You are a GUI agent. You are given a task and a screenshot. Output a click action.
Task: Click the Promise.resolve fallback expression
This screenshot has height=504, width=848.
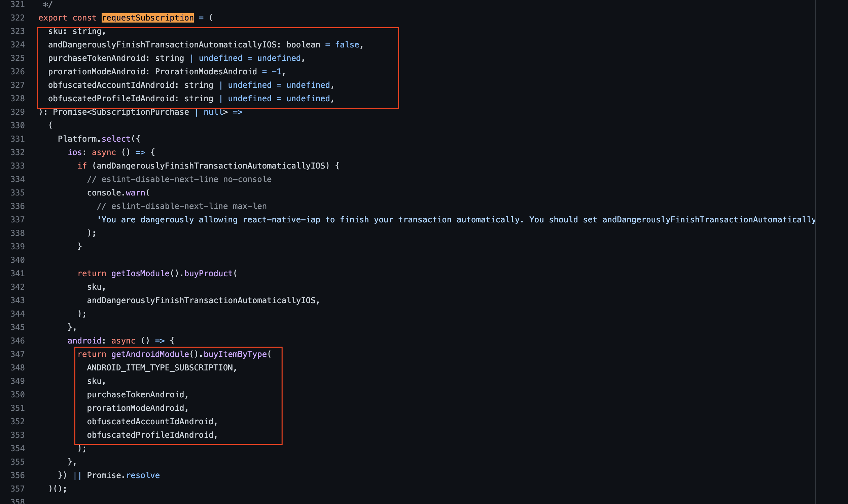(x=123, y=475)
